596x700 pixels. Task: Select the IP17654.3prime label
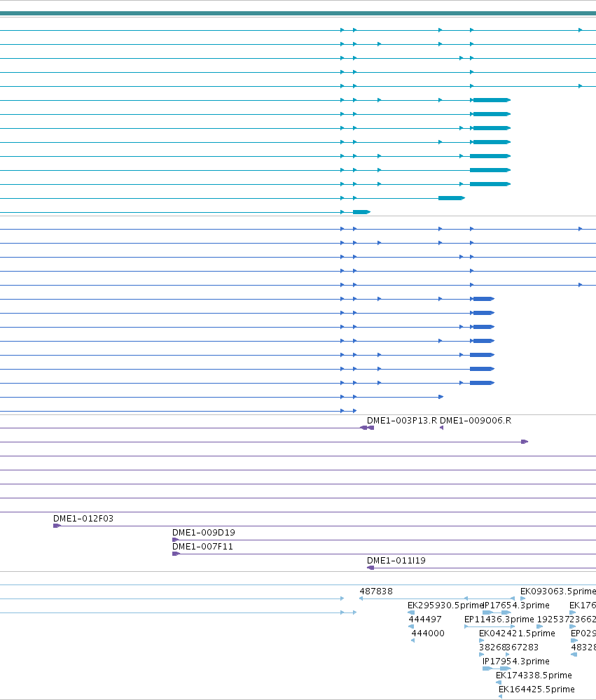[516, 605]
